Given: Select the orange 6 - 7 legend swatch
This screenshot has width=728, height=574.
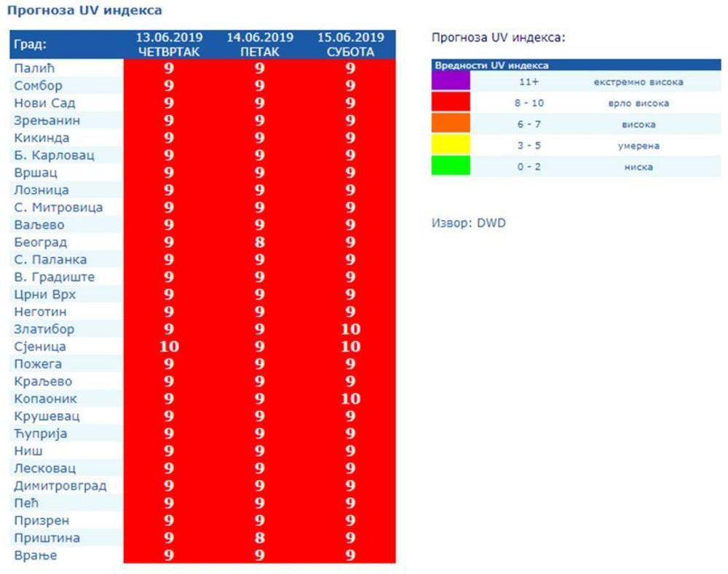Looking at the screenshot, I should tap(451, 124).
